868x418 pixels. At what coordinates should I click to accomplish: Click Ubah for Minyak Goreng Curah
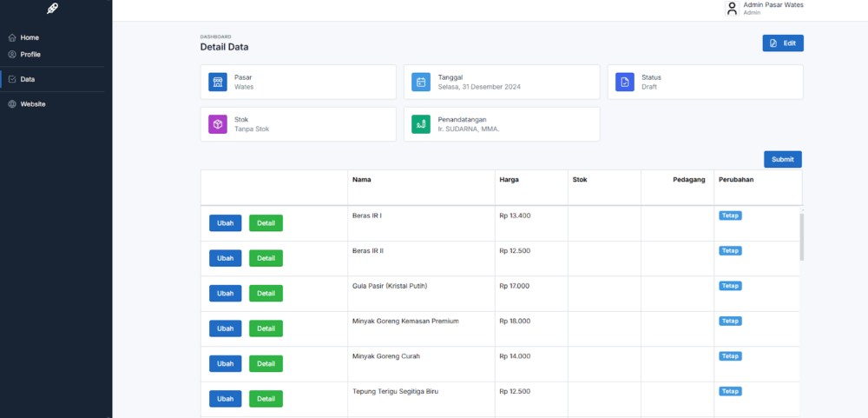[x=226, y=363]
